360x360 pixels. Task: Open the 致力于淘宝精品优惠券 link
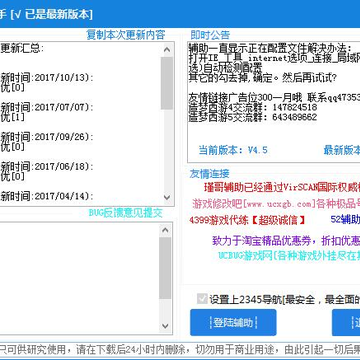pyautogui.click(x=286, y=240)
